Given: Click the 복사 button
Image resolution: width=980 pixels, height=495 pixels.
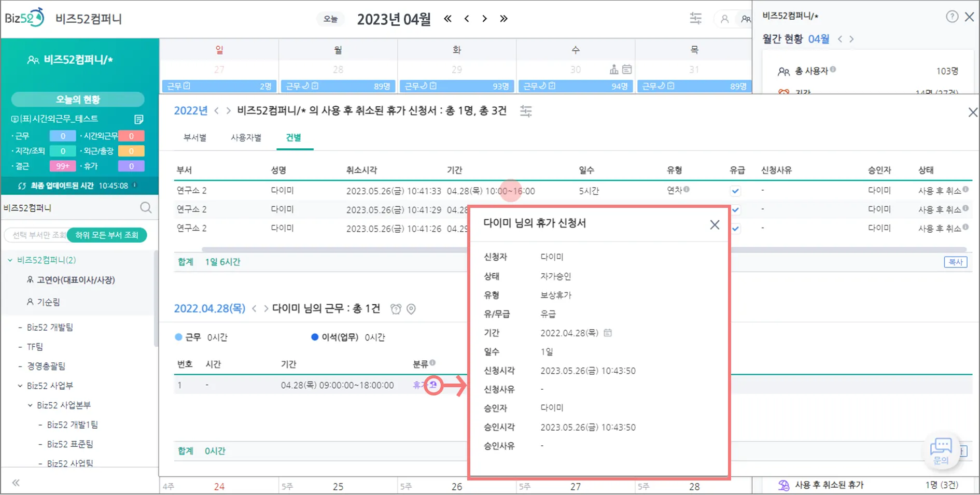Looking at the screenshot, I should [x=955, y=262].
